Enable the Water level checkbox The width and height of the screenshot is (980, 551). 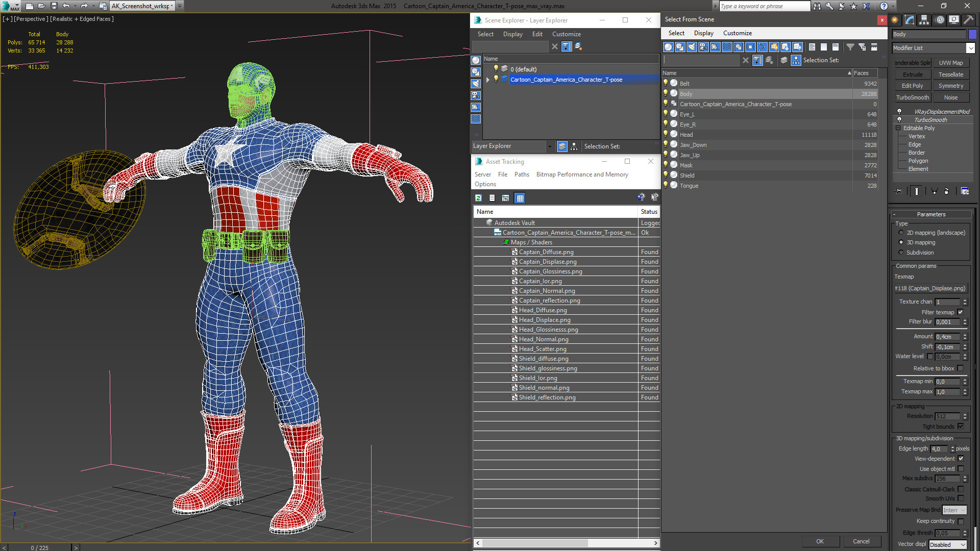(930, 357)
